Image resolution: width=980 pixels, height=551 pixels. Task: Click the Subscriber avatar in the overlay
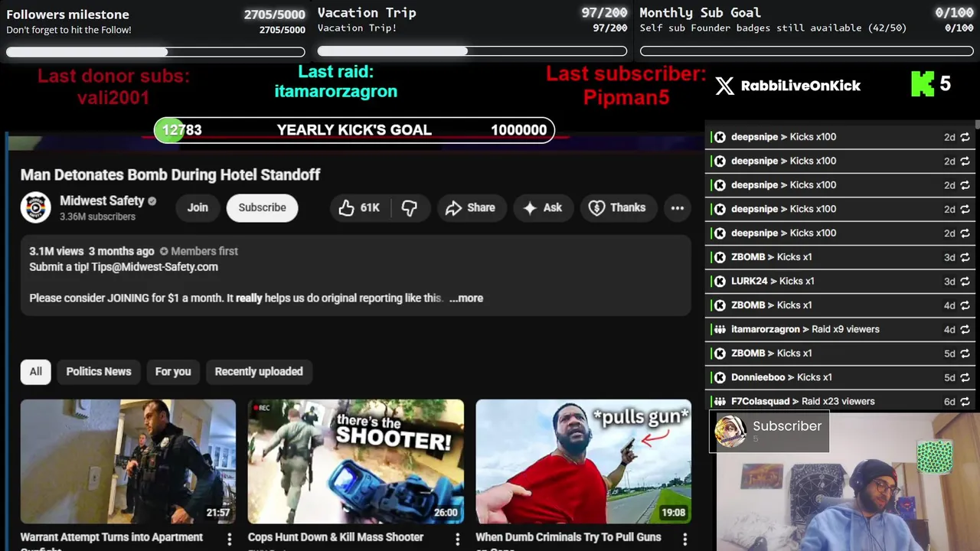pyautogui.click(x=730, y=432)
